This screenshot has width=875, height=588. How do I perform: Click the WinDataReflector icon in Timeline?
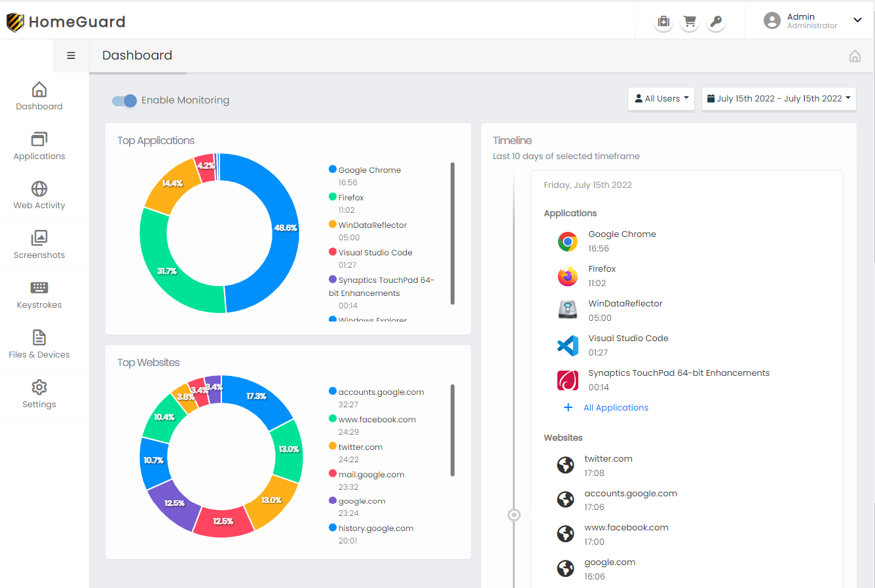click(568, 310)
